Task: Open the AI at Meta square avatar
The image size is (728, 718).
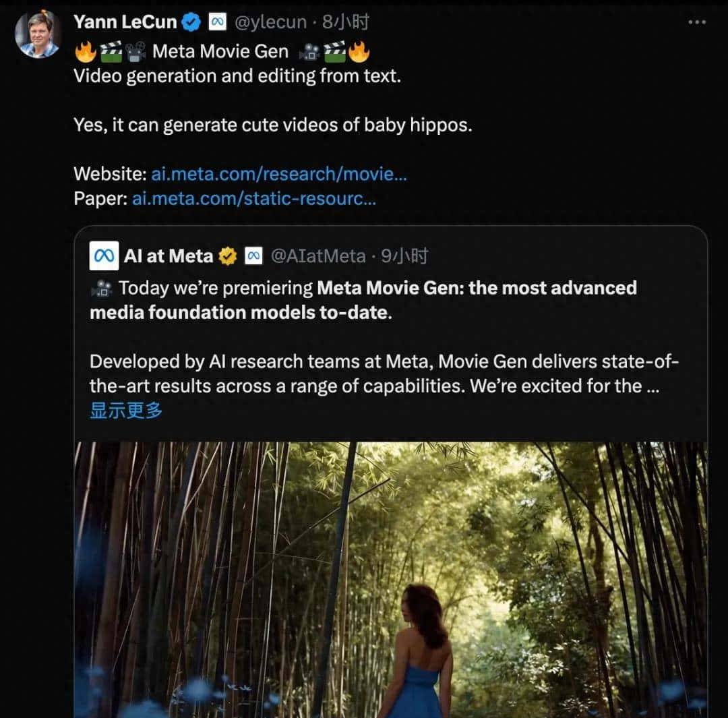Action: [104, 256]
